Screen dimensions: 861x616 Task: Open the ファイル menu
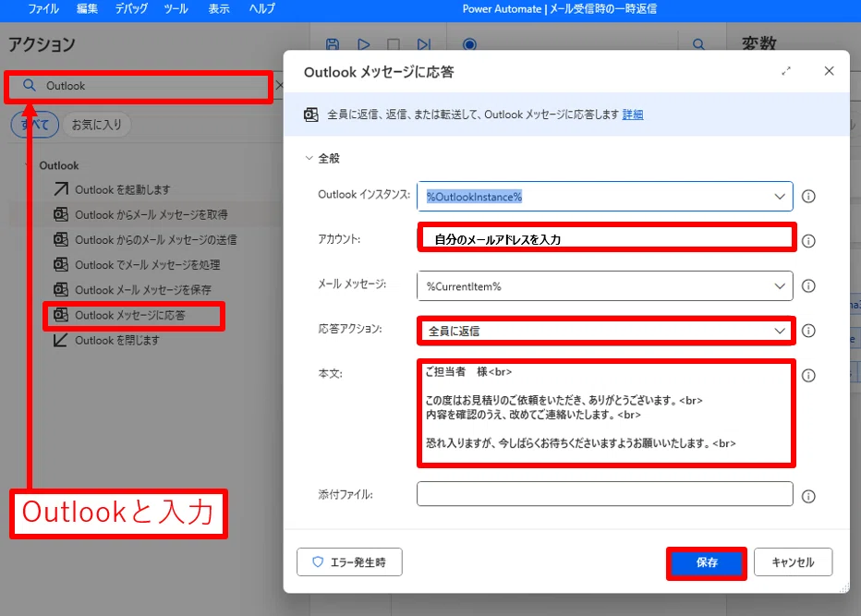point(43,9)
